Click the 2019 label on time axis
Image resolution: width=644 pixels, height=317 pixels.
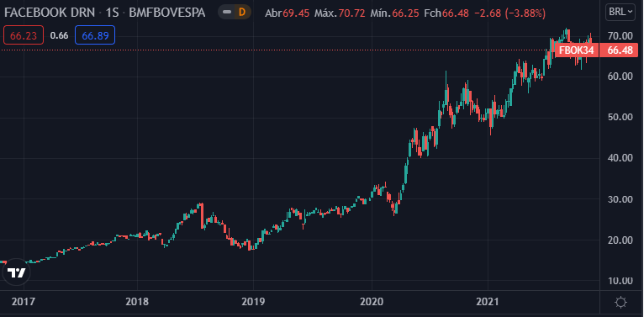click(253, 302)
